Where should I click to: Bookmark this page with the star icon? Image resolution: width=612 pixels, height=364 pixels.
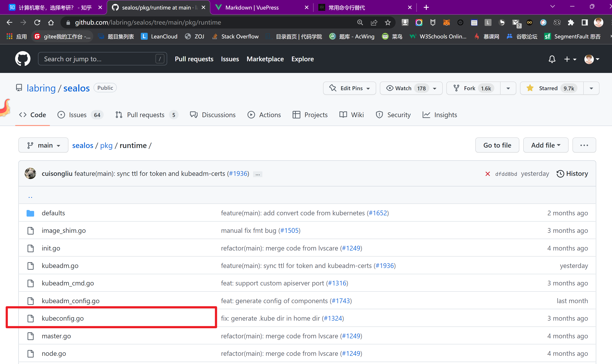pyautogui.click(x=388, y=23)
